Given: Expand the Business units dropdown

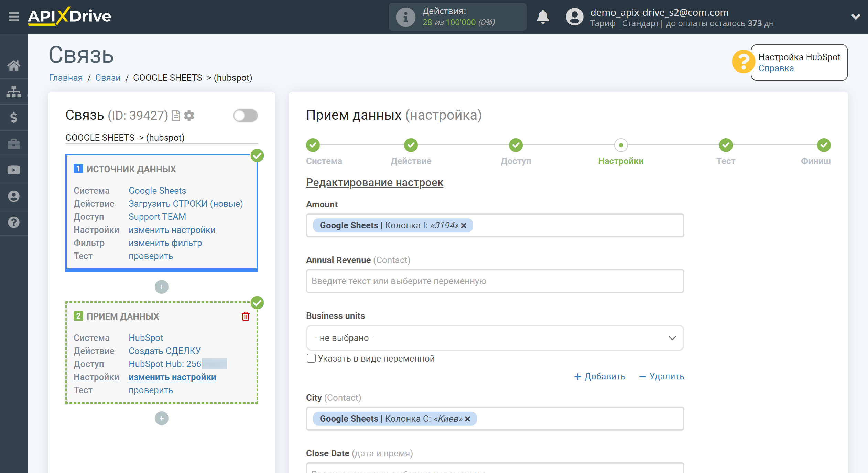Looking at the screenshot, I should click(495, 338).
